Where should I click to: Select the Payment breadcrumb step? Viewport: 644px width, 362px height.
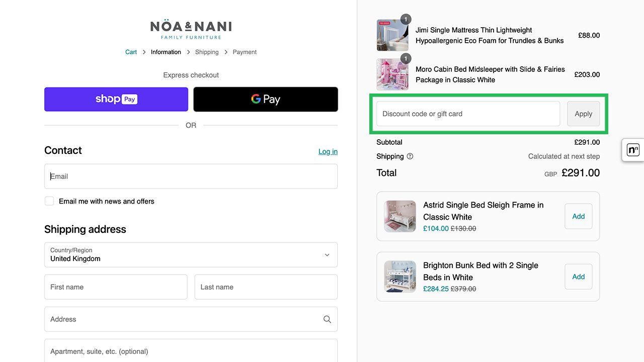click(x=245, y=52)
